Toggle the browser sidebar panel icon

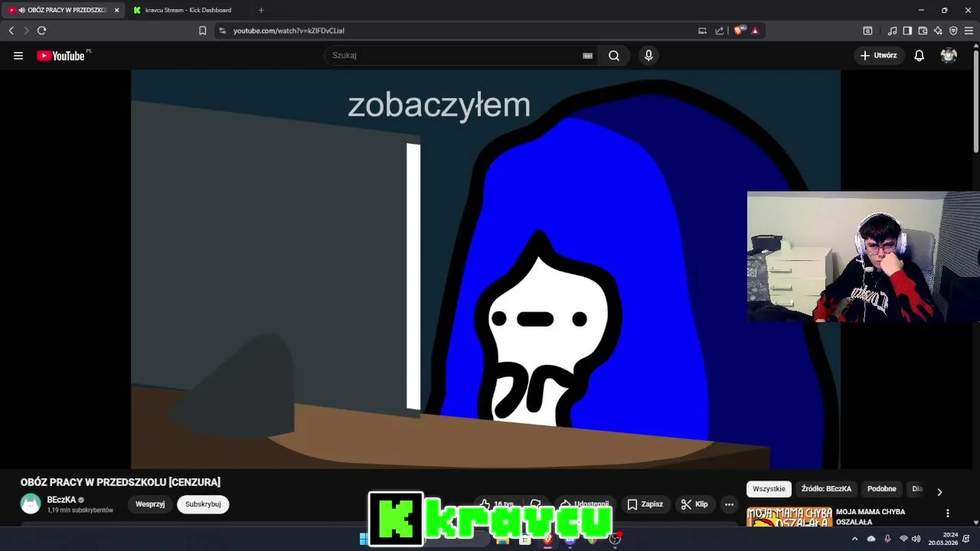coord(907,31)
